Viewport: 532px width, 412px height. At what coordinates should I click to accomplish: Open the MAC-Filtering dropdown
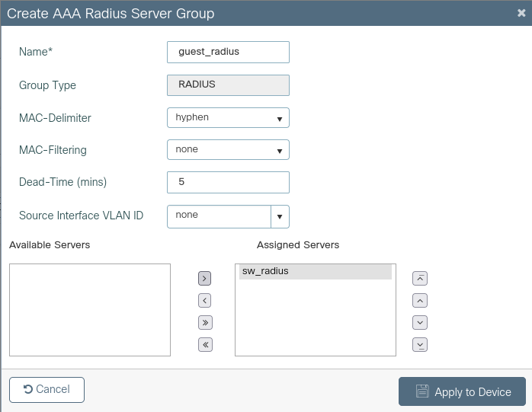click(228, 150)
